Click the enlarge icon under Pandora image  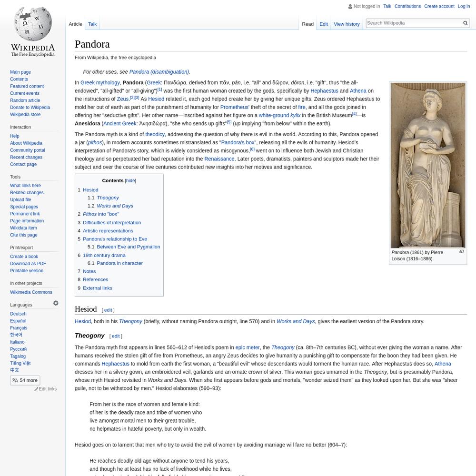pos(461,251)
